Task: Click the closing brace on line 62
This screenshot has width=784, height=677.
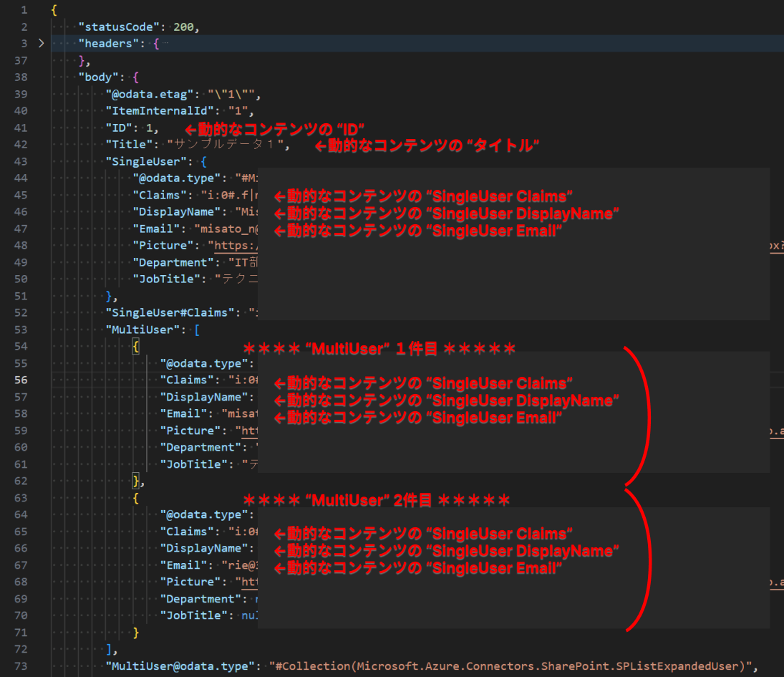Action: coord(135,481)
